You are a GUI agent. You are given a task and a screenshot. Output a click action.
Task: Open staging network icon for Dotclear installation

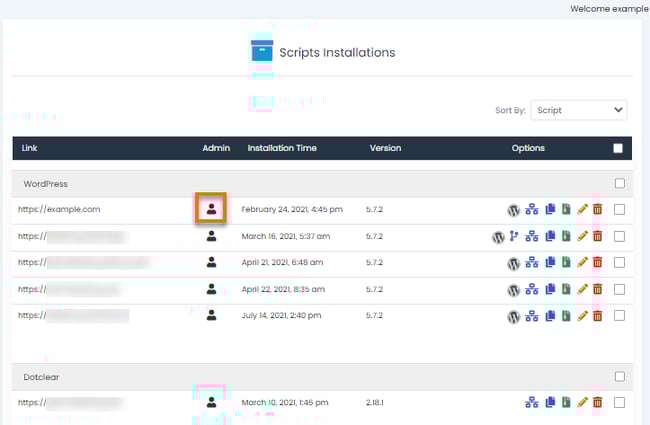click(532, 403)
